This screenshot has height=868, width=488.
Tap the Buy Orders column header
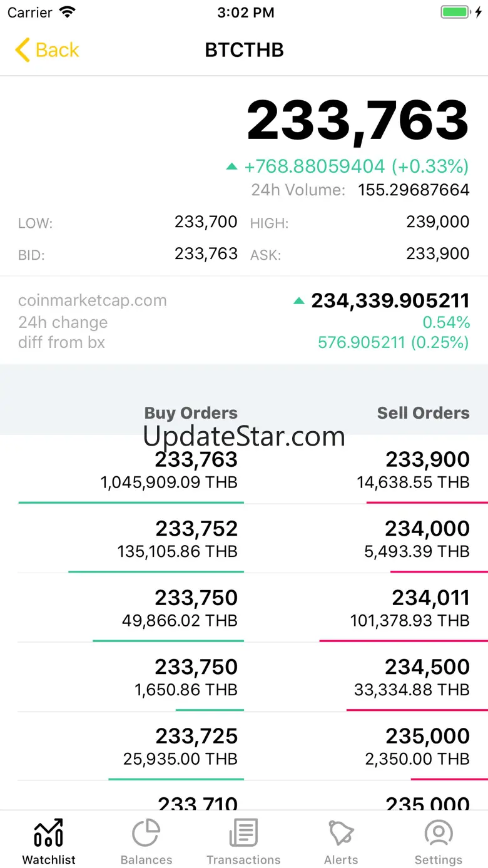click(x=191, y=413)
